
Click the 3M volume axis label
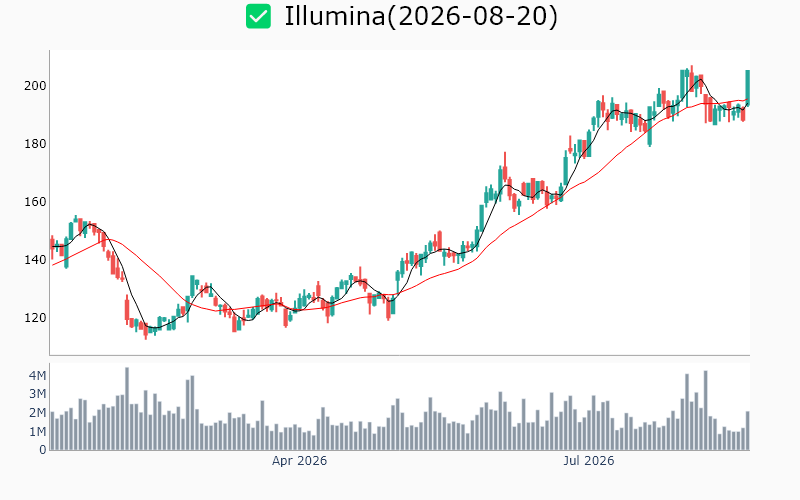tap(38, 394)
